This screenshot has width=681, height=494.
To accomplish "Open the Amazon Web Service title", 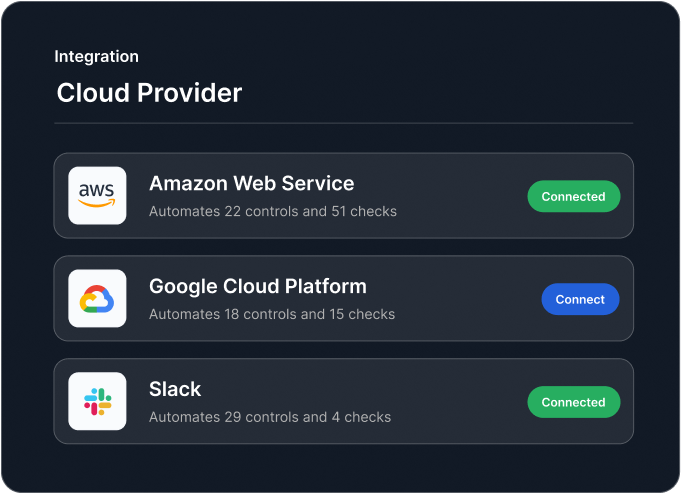I will point(251,184).
